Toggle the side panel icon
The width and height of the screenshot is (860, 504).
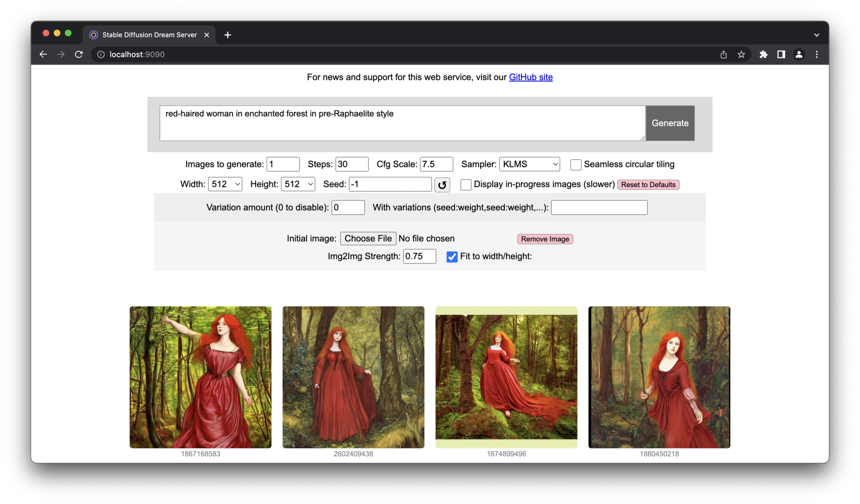tap(781, 55)
